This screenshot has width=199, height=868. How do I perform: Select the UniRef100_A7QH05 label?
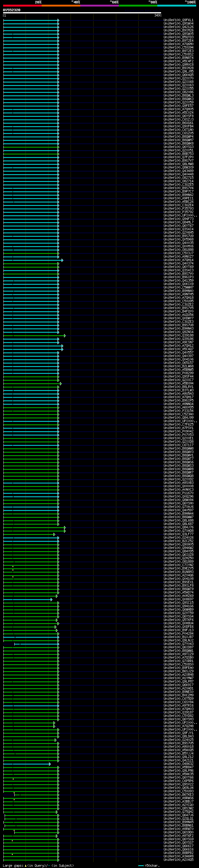click(178, 109)
